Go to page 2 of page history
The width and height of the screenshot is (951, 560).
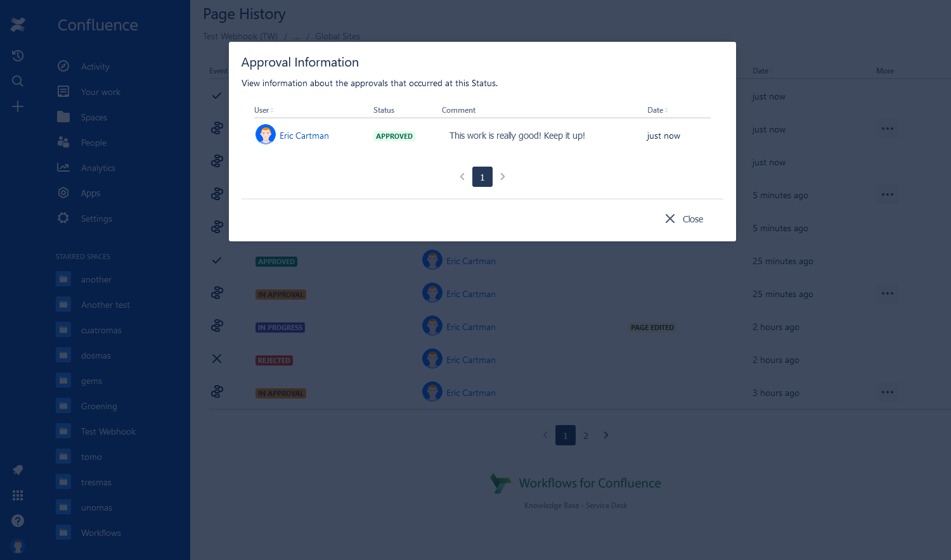(586, 436)
